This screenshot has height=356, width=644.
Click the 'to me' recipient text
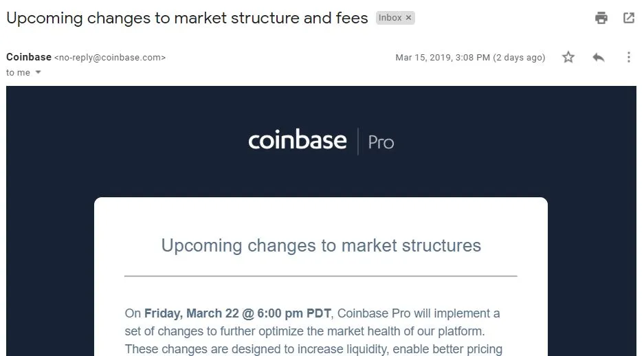pyautogui.click(x=18, y=73)
